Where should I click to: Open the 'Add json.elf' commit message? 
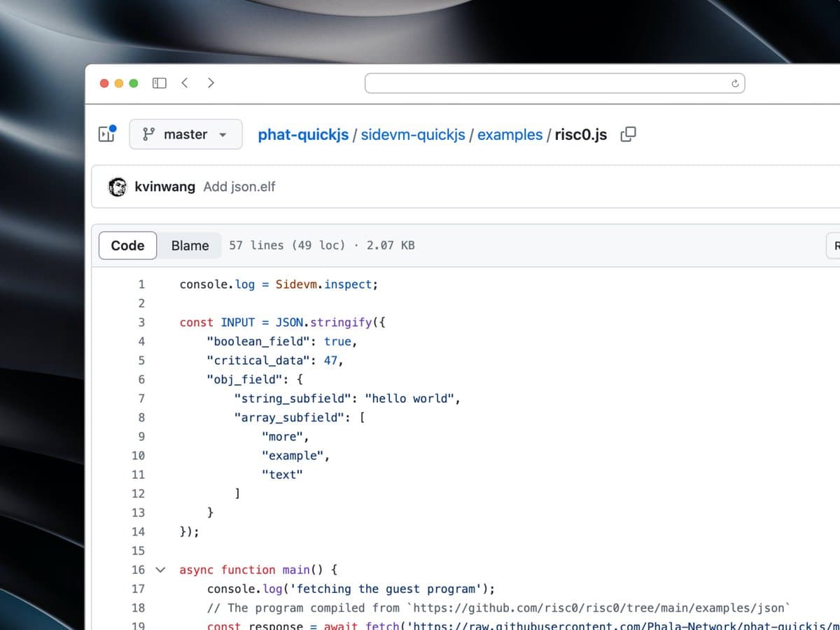[239, 187]
